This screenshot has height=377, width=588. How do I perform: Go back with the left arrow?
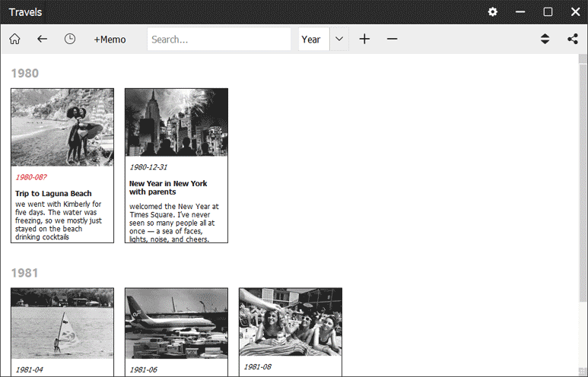tap(42, 39)
